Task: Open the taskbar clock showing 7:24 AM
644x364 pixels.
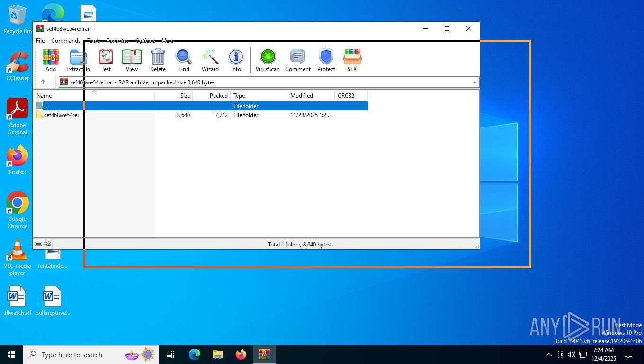Action: coord(603,355)
